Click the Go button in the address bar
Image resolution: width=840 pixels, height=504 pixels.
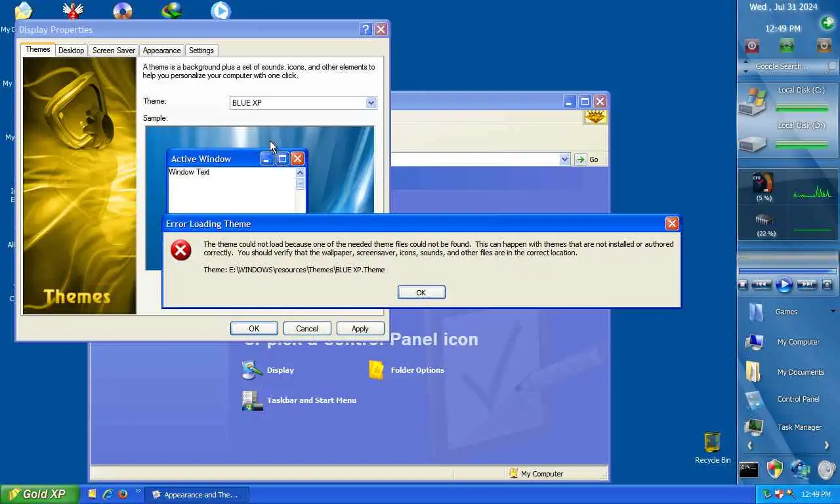[587, 159]
